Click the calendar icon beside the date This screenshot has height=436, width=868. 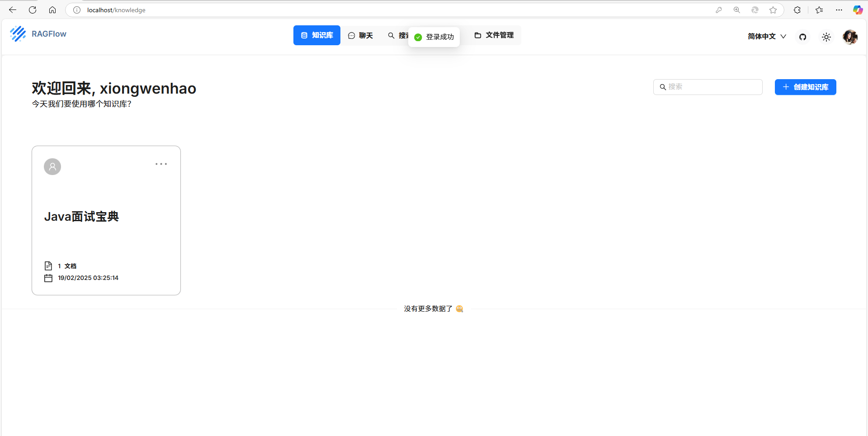48,278
